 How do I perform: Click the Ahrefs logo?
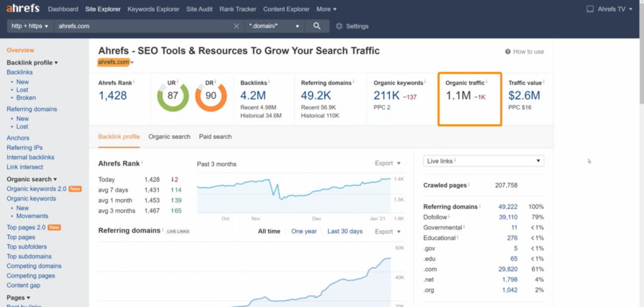click(x=23, y=8)
